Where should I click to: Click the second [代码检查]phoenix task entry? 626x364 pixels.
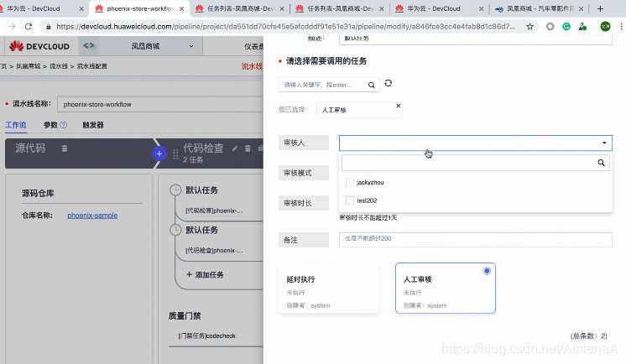214,251
